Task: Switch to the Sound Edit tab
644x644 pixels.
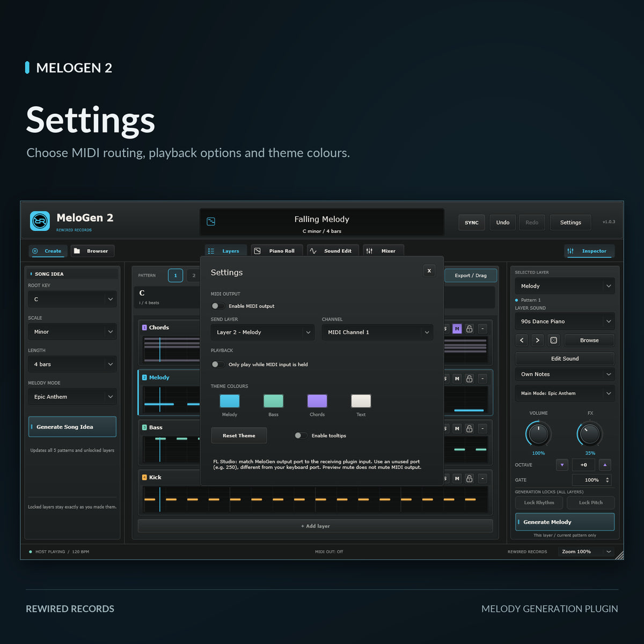Action: coord(333,251)
